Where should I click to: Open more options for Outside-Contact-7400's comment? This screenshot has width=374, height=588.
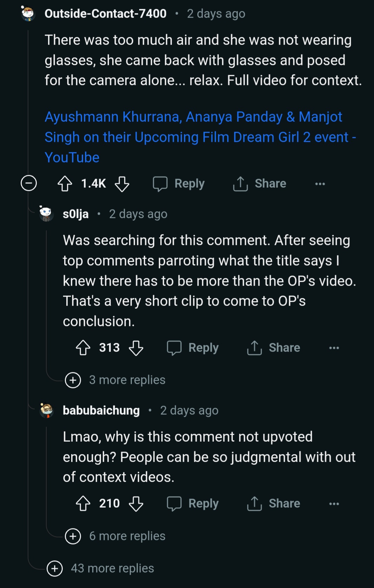tap(320, 184)
